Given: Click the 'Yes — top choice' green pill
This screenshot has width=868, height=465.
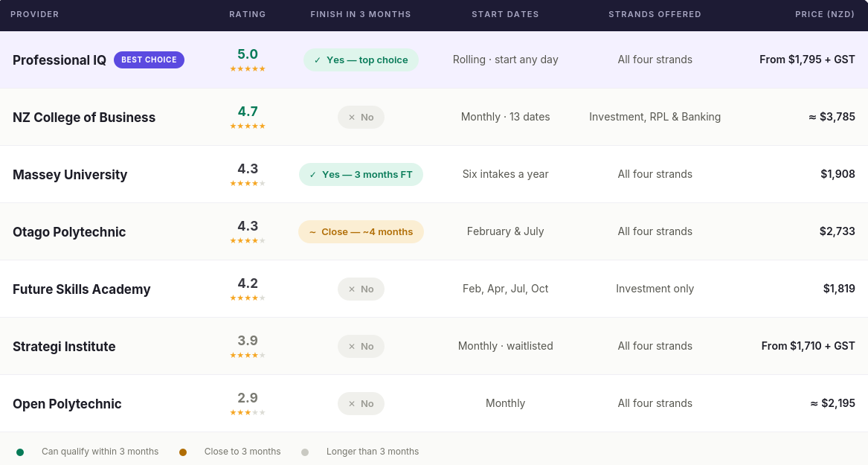Looking at the screenshot, I should click(x=361, y=60).
